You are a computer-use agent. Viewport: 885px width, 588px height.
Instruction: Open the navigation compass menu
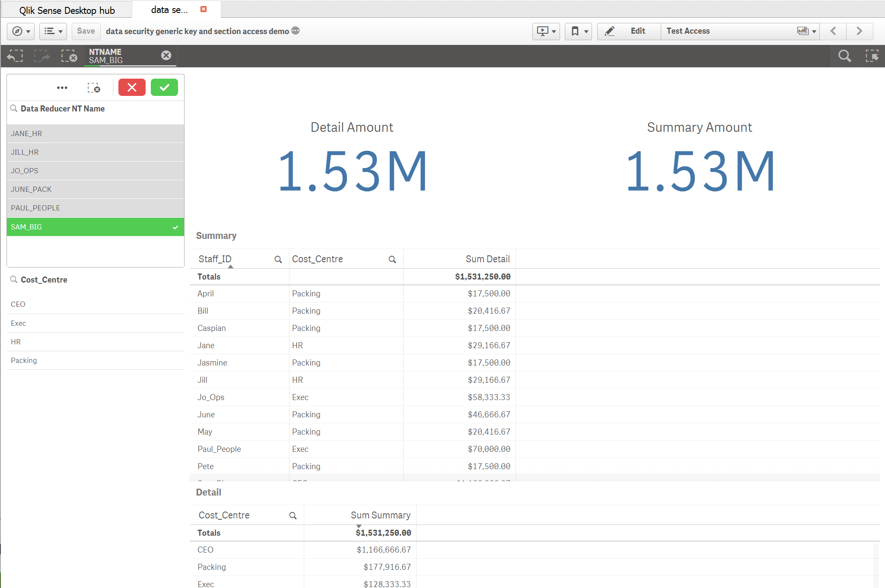pos(21,31)
